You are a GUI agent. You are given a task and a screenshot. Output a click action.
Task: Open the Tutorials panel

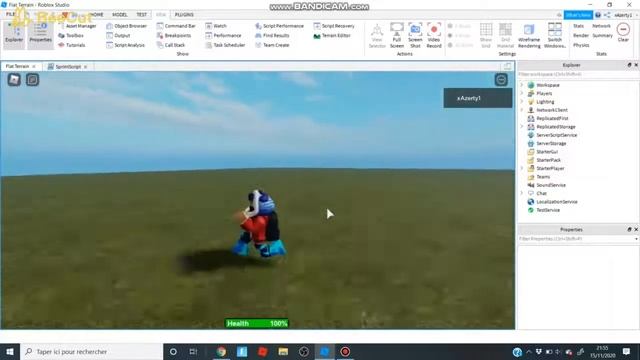pyautogui.click(x=72, y=45)
